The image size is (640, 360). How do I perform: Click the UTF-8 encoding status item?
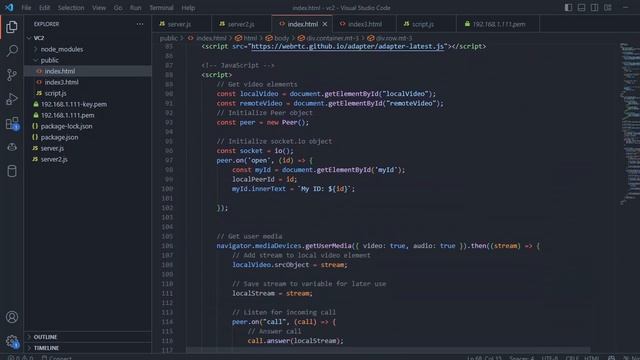pyautogui.click(x=550, y=358)
